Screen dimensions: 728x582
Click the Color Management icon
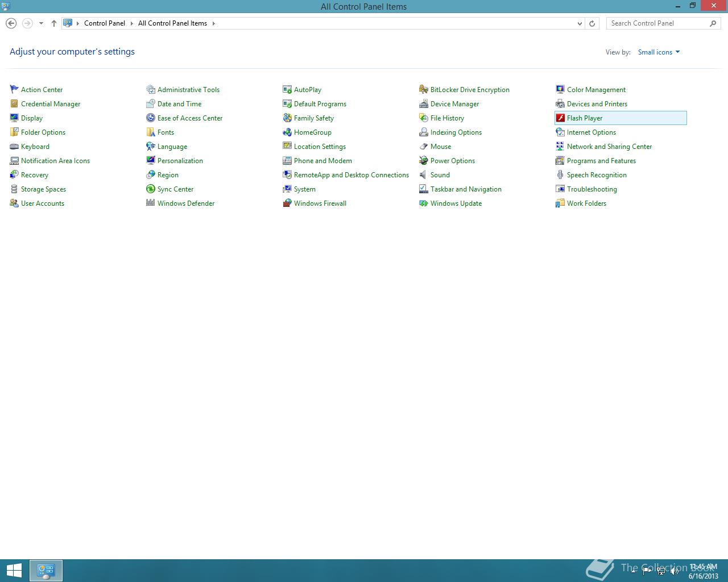(x=560, y=89)
